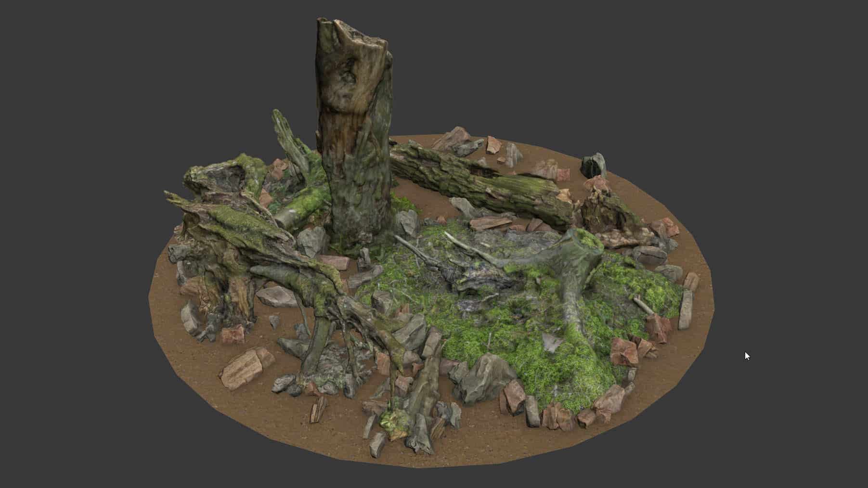Select the dark rock on the far edge
This screenshot has height=488, width=868.
[x=594, y=166]
